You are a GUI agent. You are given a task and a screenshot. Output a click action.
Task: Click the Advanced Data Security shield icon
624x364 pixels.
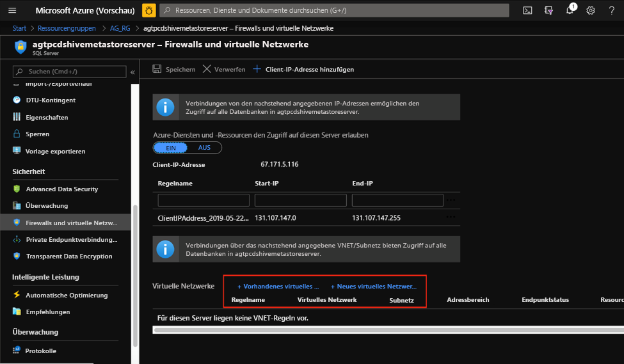[16, 189]
